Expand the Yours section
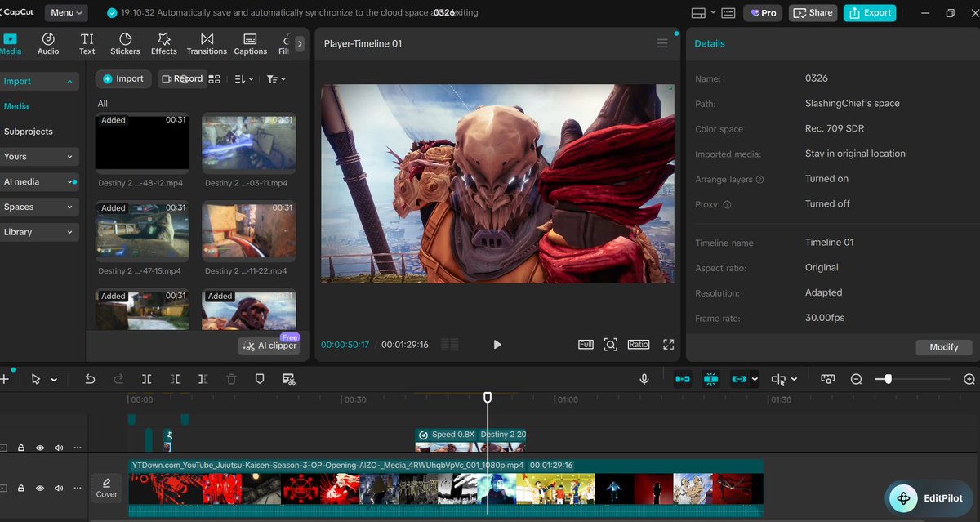 [39, 157]
